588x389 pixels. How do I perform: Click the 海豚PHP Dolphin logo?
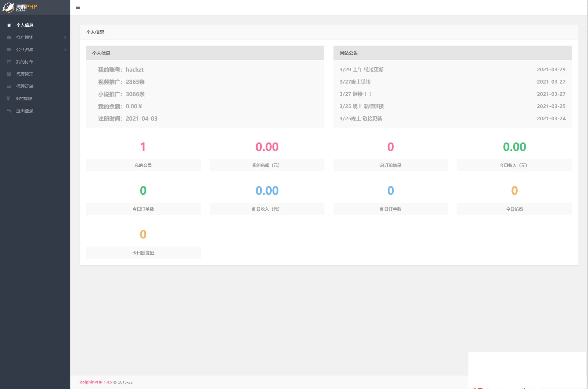click(20, 7)
